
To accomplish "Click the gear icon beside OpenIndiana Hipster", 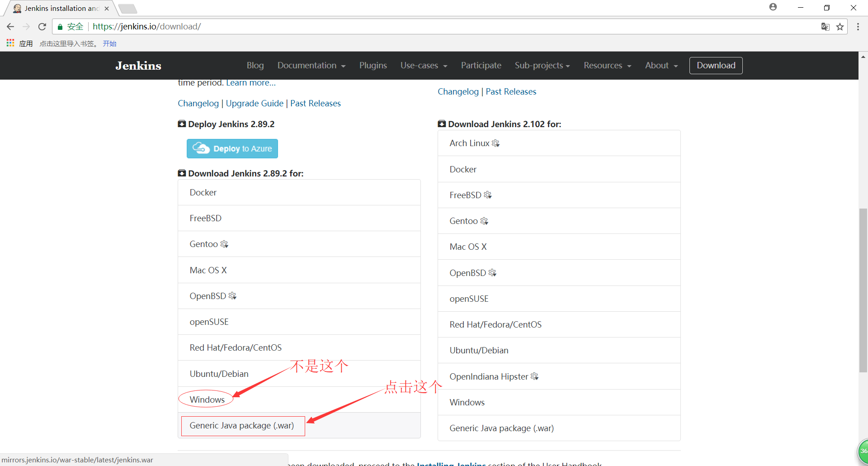I will click(x=534, y=376).
